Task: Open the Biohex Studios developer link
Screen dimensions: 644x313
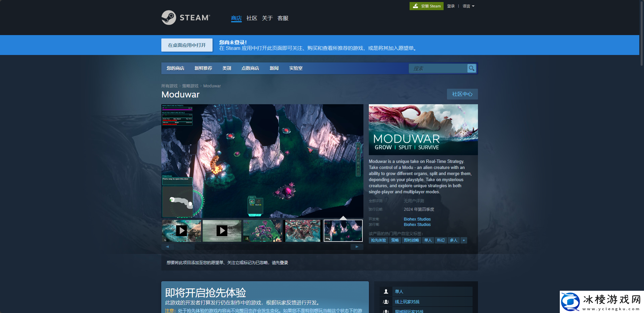Action: tap(417, 219)
